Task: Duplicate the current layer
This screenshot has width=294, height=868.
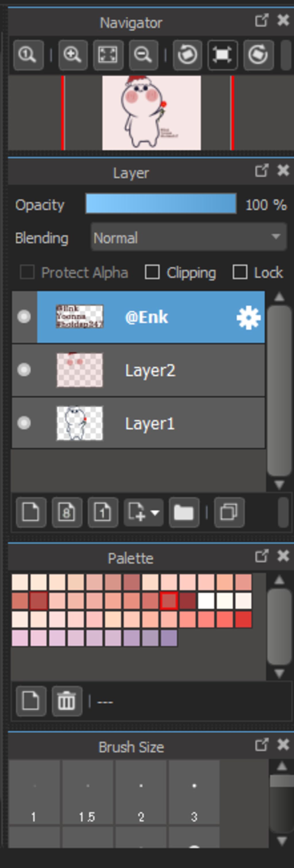Action: (229, 512)
